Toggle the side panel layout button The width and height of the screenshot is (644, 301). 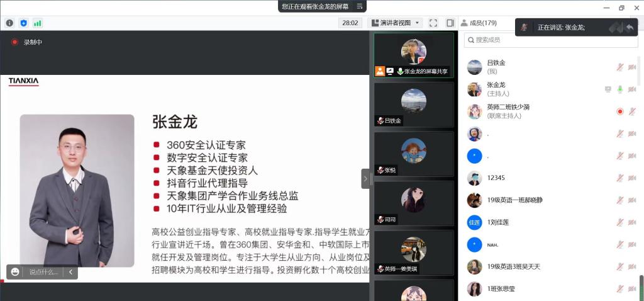tap(450, 23)
